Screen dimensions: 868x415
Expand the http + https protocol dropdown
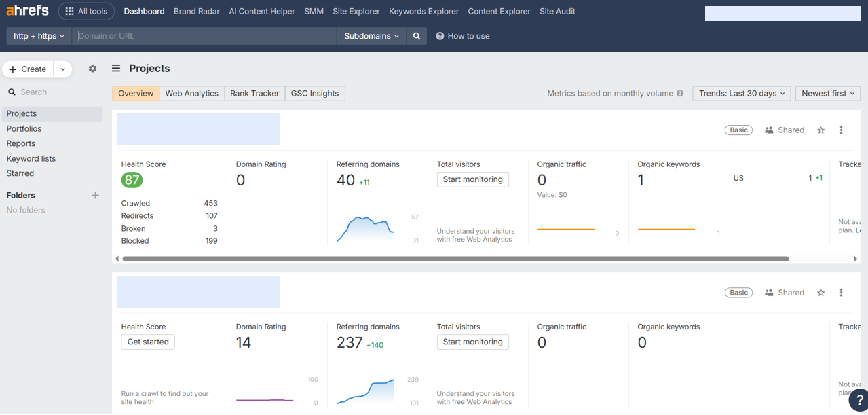click(39, 36)
